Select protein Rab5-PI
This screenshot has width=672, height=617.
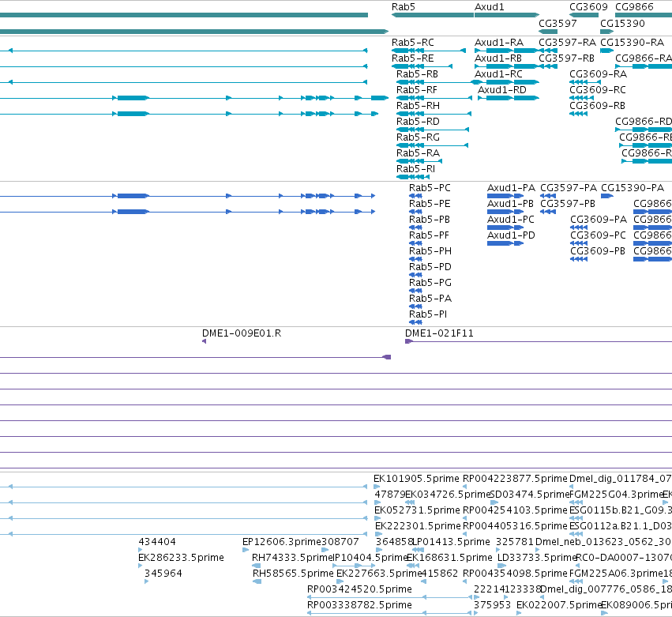coord(428,315)
